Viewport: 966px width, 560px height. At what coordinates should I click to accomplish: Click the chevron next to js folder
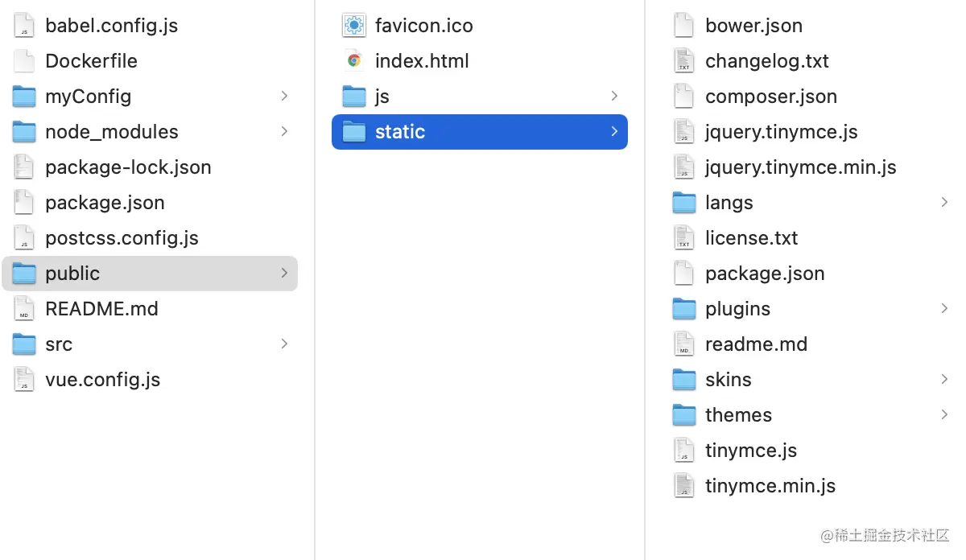[614, 97]
